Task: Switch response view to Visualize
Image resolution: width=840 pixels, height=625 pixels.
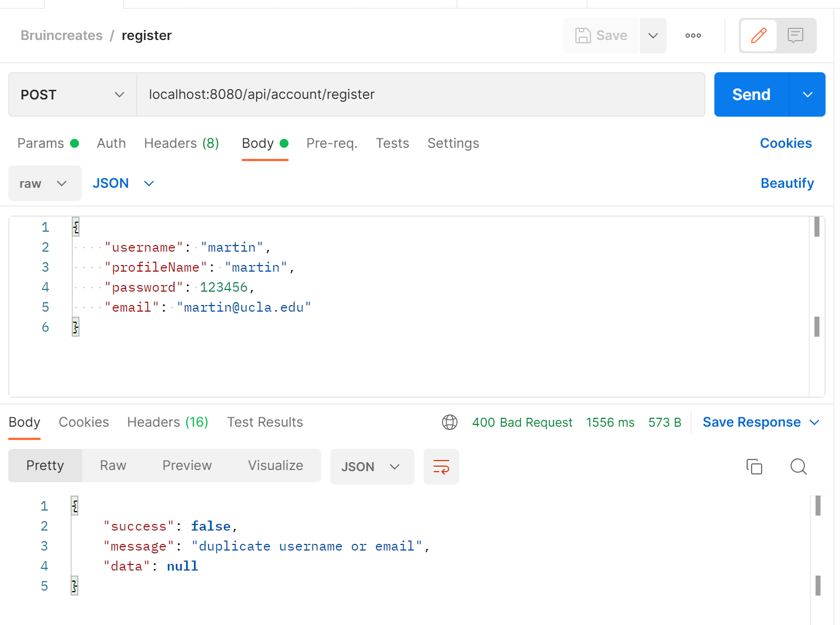Action: tap(276, 466)
